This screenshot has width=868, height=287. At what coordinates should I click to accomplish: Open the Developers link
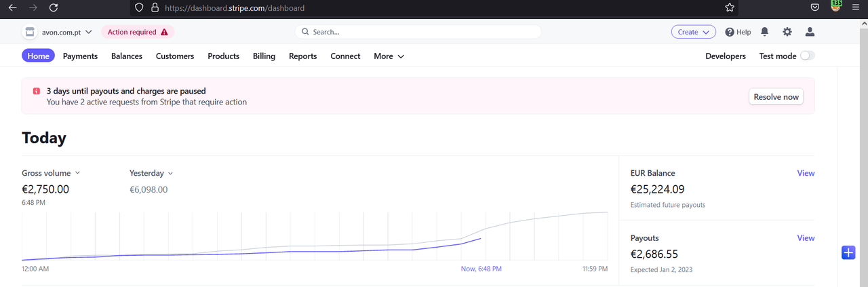(726, 56)
